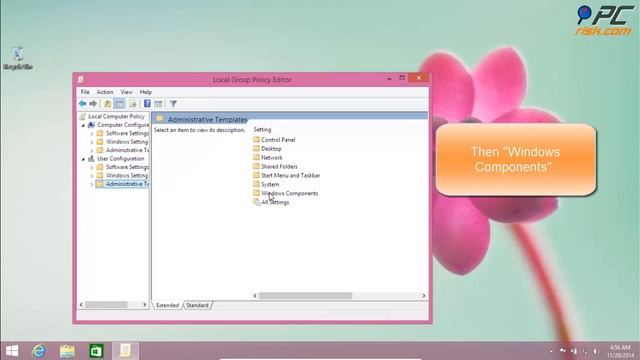This screenshot has height=360, width=640.
Task: Click the tree pane scrollbar right arrow
Action: click(144, 304)
